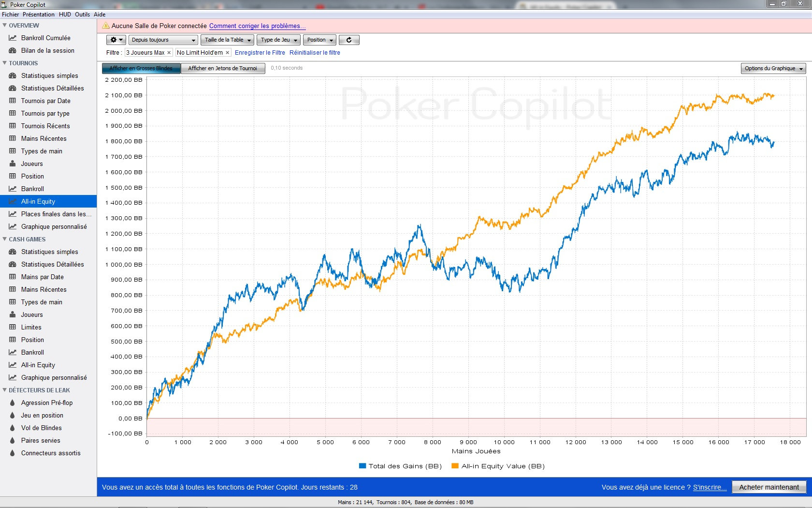Click the warning icon in the alert bar
This screenshot has width=812, height=508.
pos(106,26)
